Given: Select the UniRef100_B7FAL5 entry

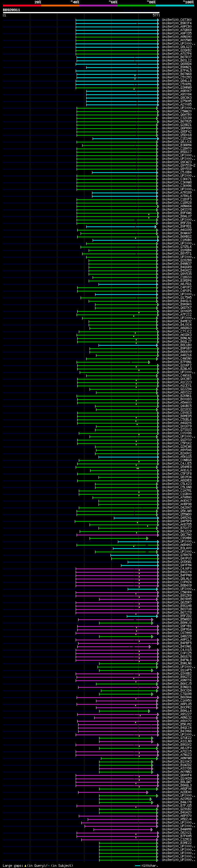Looking at the screenshot, I should pos(177,71).
